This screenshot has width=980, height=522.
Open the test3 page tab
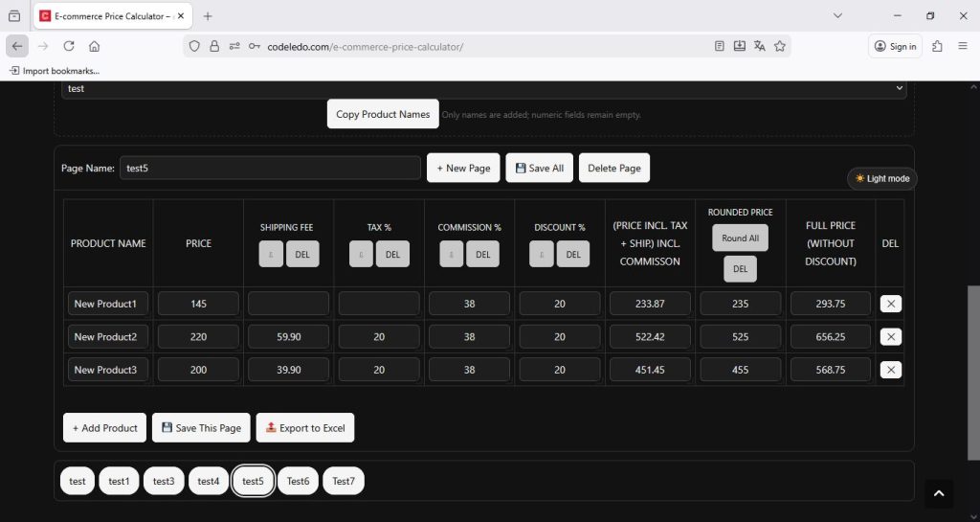(164, 481)
